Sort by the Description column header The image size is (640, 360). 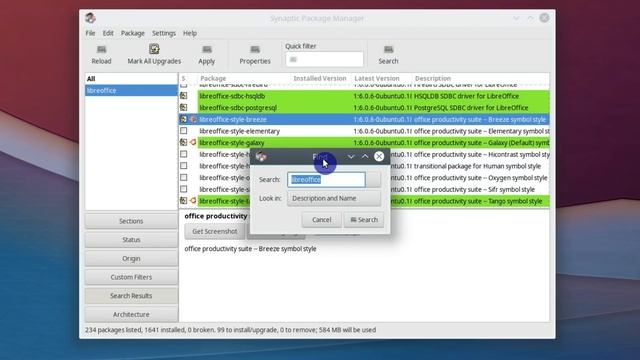pyautogui.click(x=480, y=78)
